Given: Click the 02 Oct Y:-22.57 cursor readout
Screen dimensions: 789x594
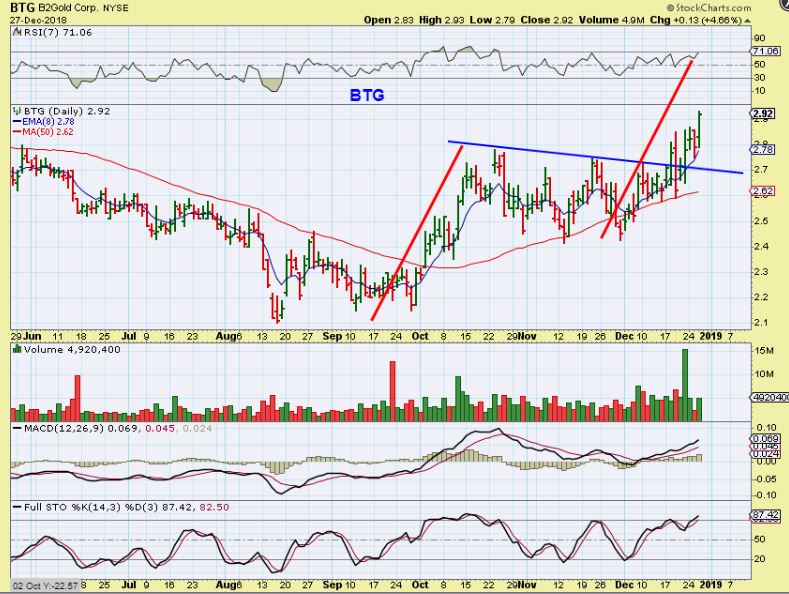Looking at the screenshot, I should click(45, 585).
